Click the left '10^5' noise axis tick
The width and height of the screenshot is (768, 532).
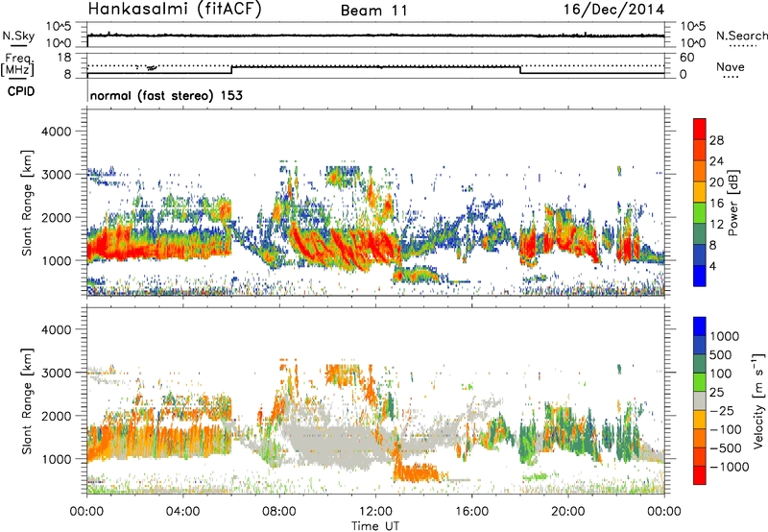point(59,27)
